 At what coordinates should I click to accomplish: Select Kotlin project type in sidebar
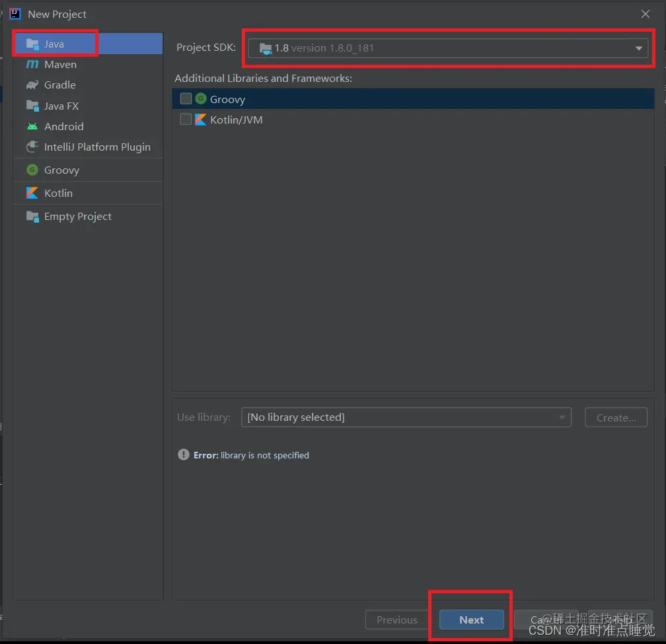pos(88,193)
